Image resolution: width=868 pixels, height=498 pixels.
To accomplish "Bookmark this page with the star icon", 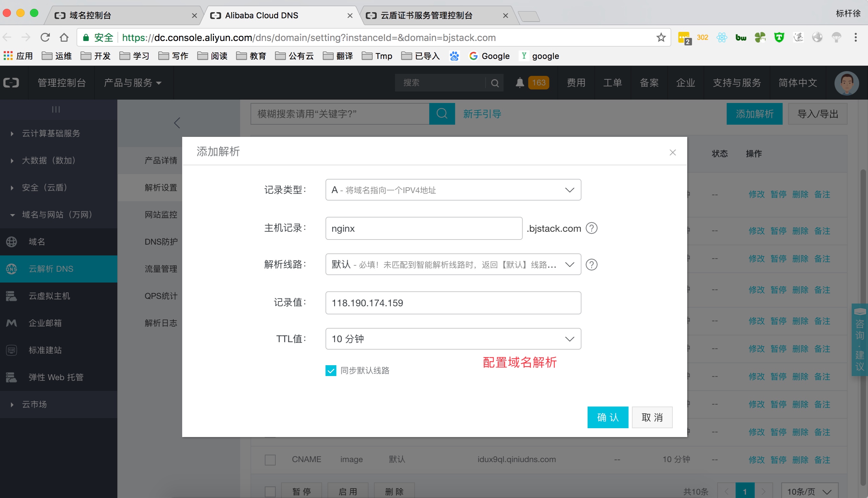I will click(661, 37).
